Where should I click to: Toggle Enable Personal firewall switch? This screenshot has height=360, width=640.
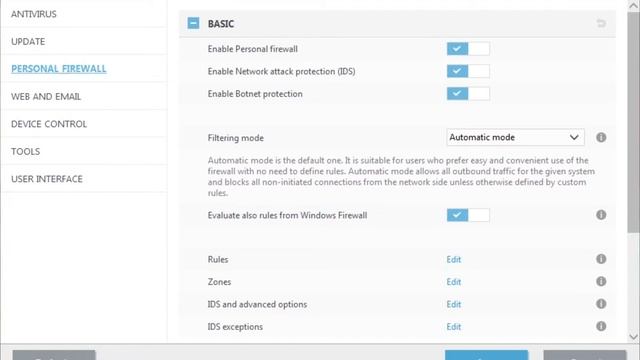[x=468, y=49]
